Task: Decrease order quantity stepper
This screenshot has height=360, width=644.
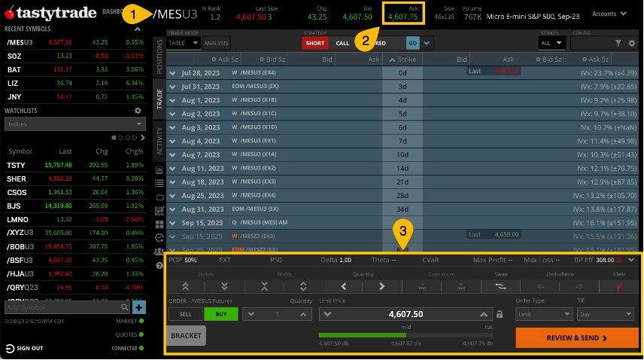Action: pos(251,314)
